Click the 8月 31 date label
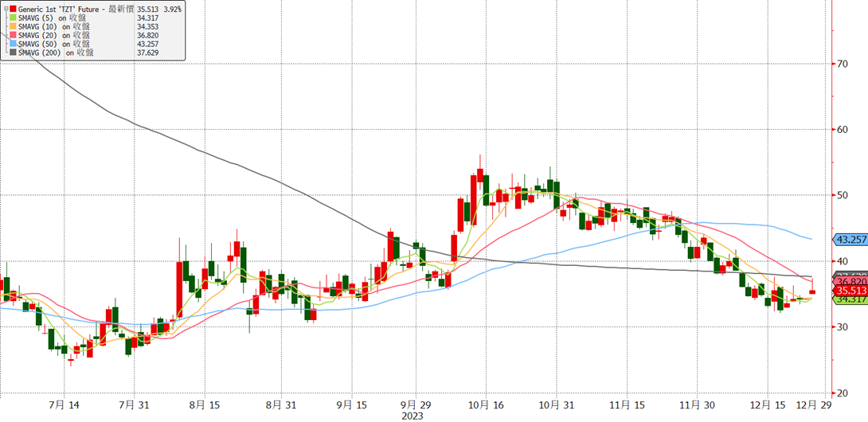Screen dimensions: 868x422 click(280, 406)
